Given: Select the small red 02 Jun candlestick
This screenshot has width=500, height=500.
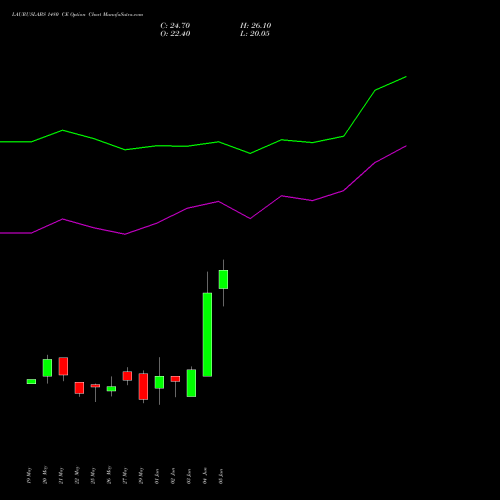Looking at the screenshot, I should (175, 379).
